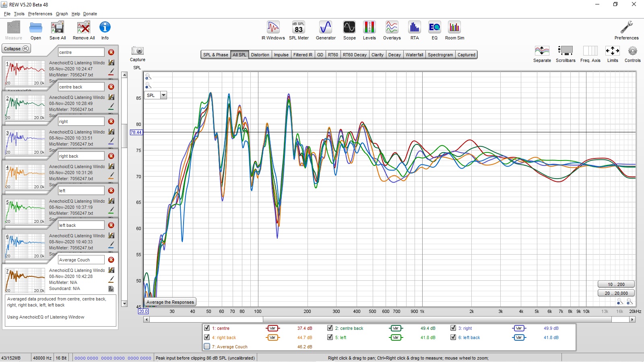Switch to the Waterfall tab
The height and width of the screenshot is (362, 644).
coord(414,55)
